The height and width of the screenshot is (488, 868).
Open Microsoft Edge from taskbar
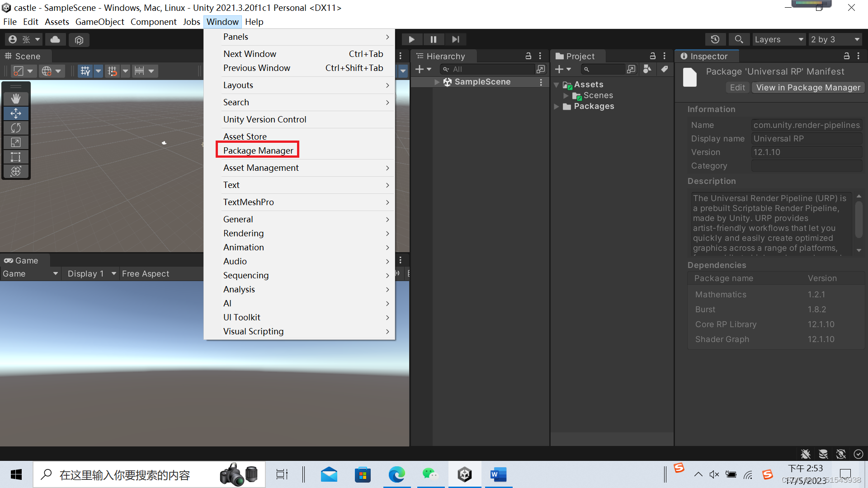[396, 474]
